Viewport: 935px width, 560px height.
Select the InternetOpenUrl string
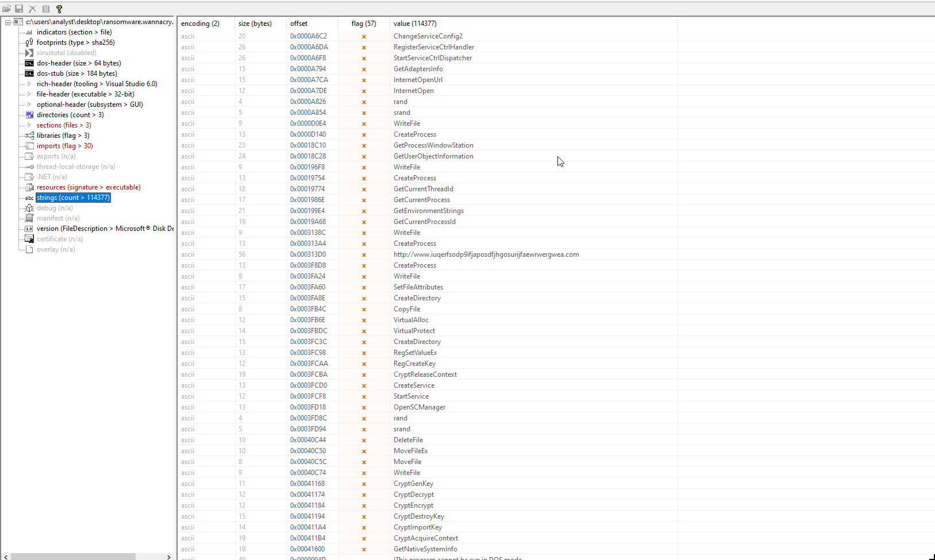[418, 80]
